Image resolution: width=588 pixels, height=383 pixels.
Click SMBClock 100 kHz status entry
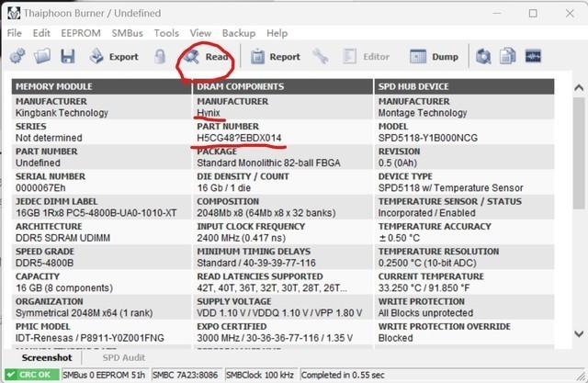click(x=260, y=375)
